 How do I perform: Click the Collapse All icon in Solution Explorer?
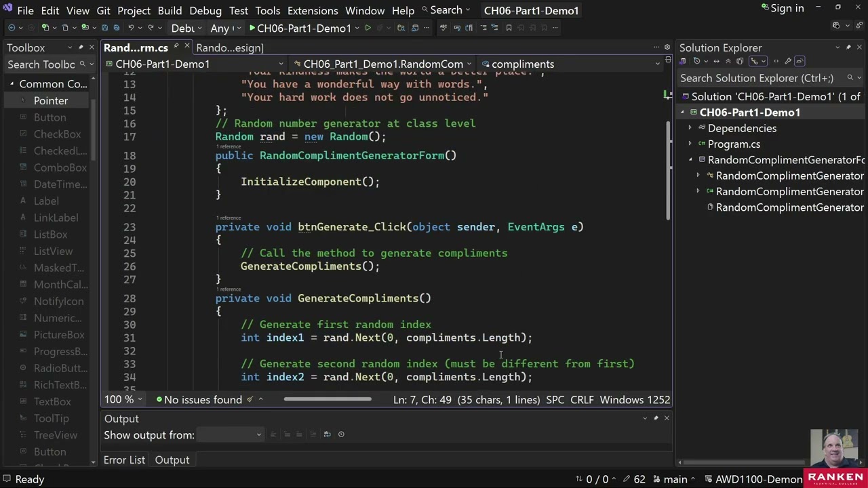tap(728, 61)
